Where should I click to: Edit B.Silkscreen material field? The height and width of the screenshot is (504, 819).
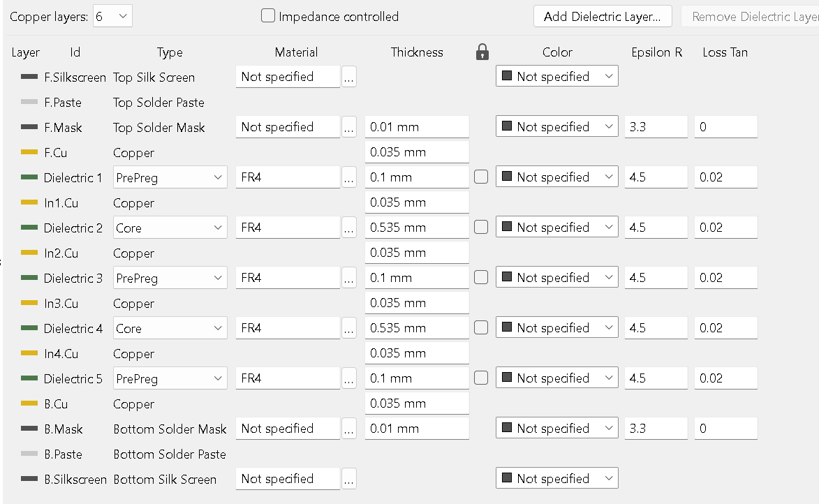tap(288, 478)
